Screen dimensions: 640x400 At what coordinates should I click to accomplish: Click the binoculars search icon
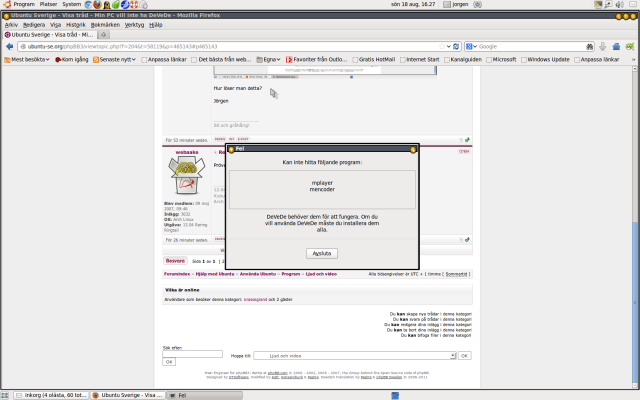point(589,47)
